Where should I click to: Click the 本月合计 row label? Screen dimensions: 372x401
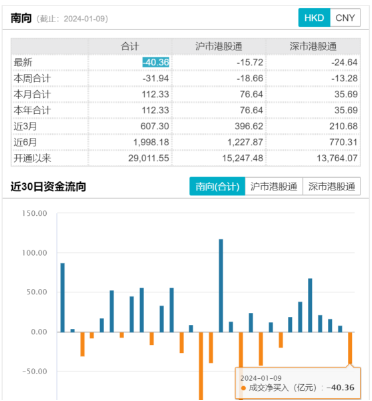32,94
